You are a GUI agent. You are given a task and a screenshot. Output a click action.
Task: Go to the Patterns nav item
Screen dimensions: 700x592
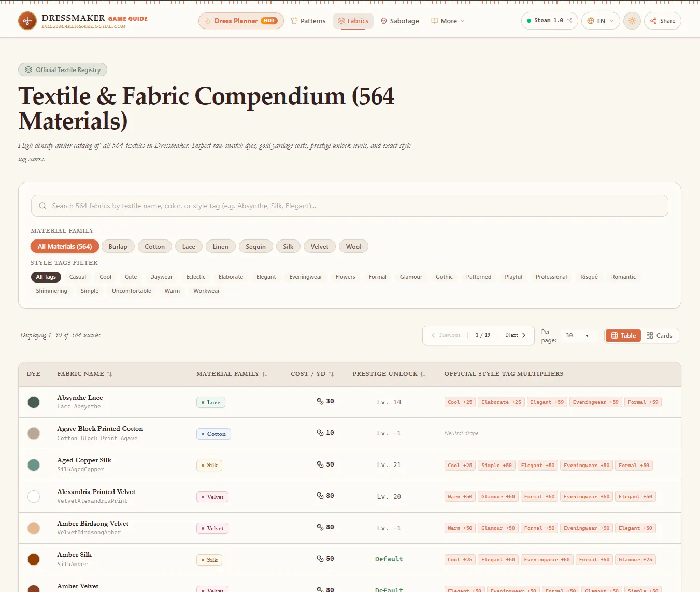point(308,21)
